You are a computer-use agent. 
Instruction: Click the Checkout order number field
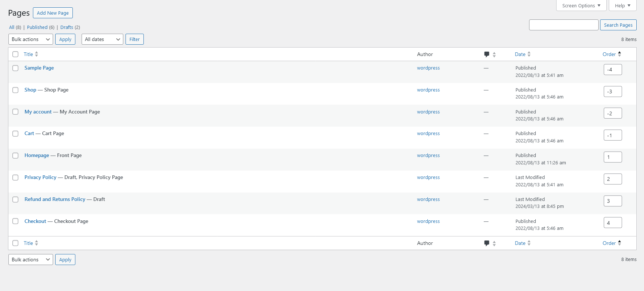pyautogui.click(x=613, y=223)
